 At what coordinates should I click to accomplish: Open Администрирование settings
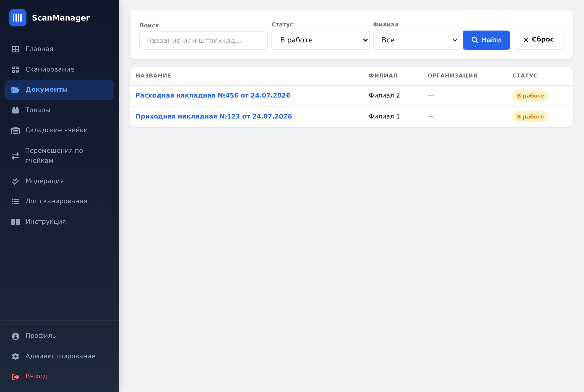click(x=59, y=356)
